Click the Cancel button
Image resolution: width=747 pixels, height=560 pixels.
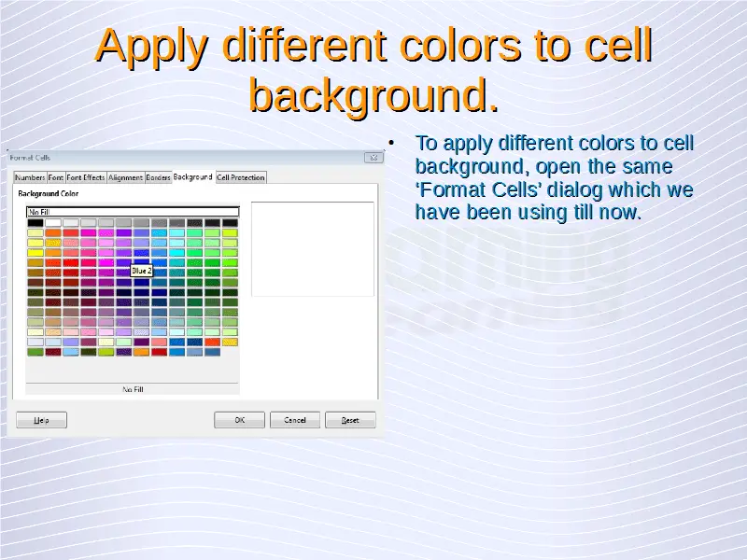coord(295,420)
